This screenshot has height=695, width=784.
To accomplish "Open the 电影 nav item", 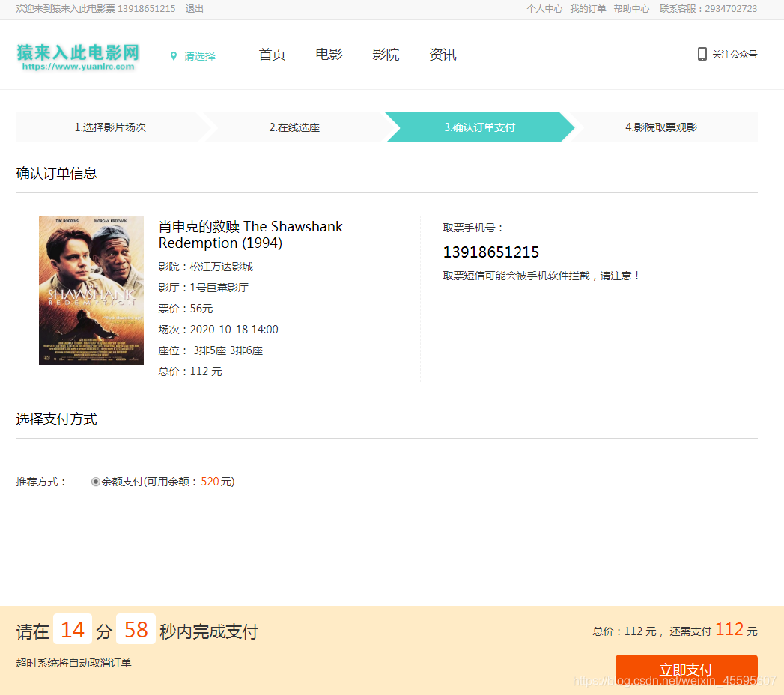I will 329,55.
